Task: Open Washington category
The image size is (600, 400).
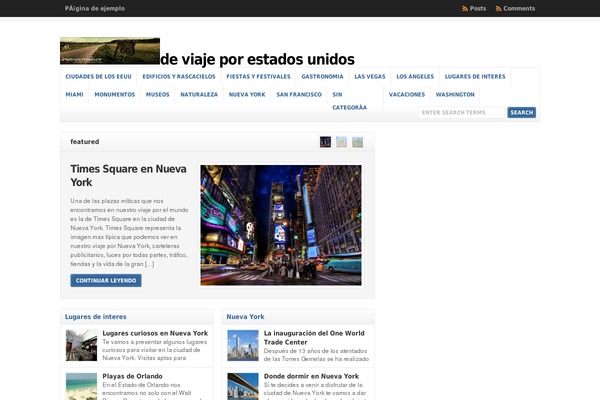Action: (455, 95)
